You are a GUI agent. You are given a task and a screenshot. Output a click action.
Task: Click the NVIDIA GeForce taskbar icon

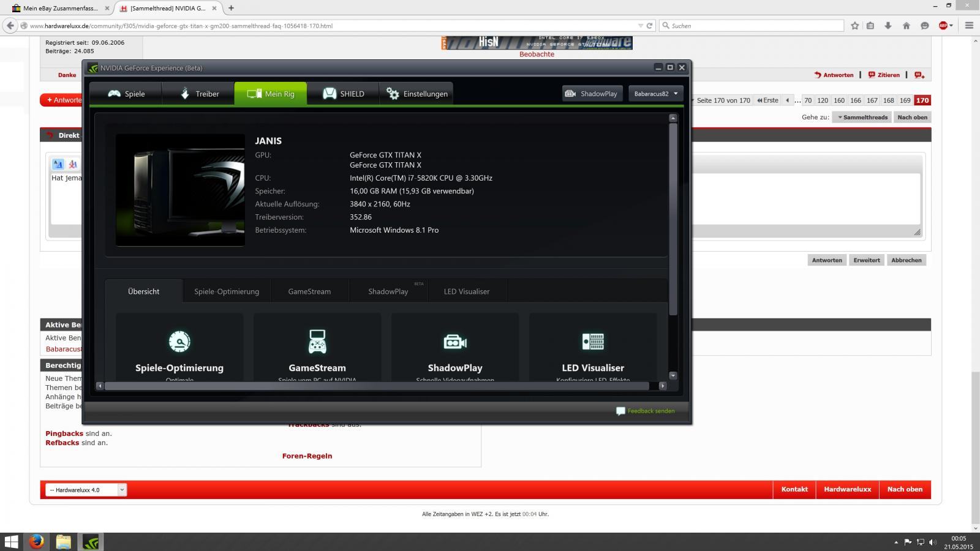[91, 542]
